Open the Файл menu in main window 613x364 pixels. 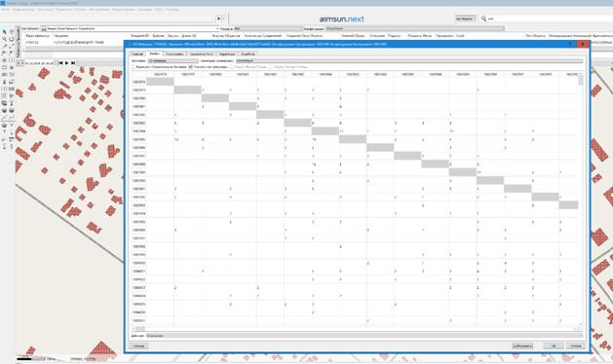tap(5, 10)
